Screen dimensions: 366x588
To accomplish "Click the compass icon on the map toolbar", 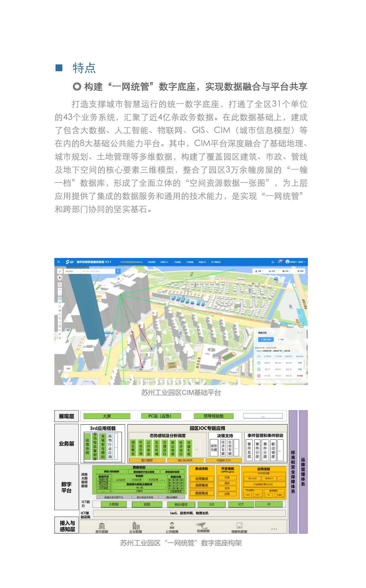I will click(x=60, y=278).
